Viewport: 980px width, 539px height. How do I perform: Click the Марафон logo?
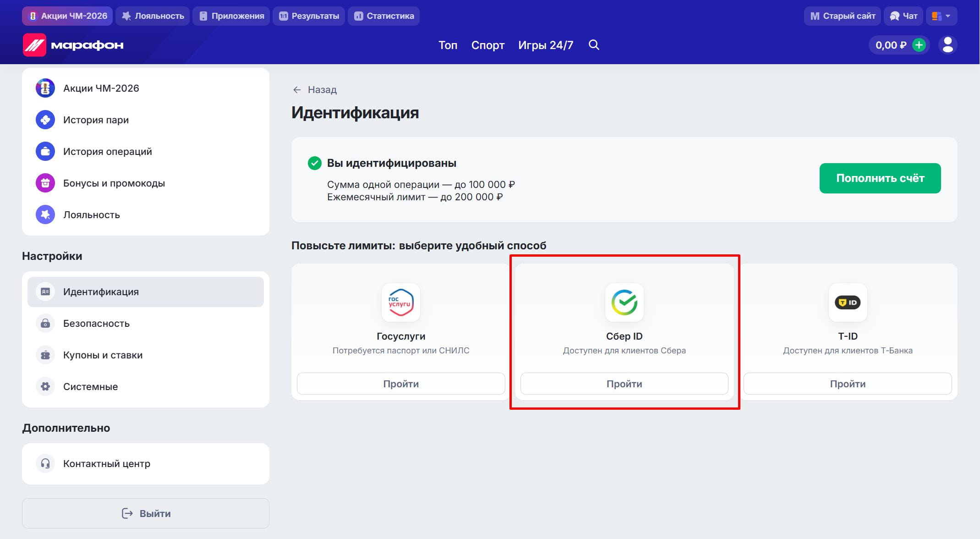pos(73,45)
